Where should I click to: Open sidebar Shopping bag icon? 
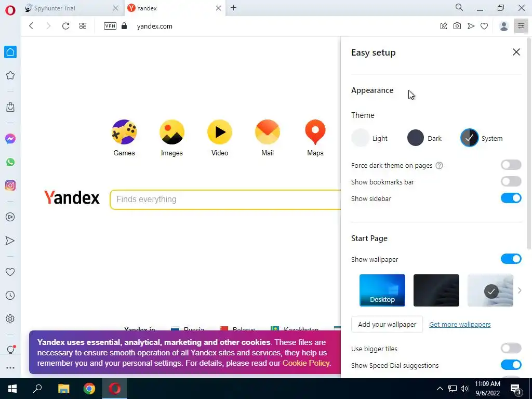[x=10, y=107]
